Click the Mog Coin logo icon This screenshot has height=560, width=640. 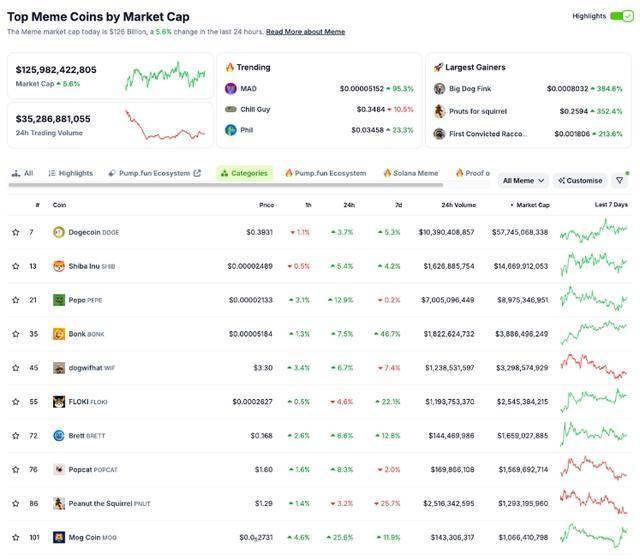(59, 537)
